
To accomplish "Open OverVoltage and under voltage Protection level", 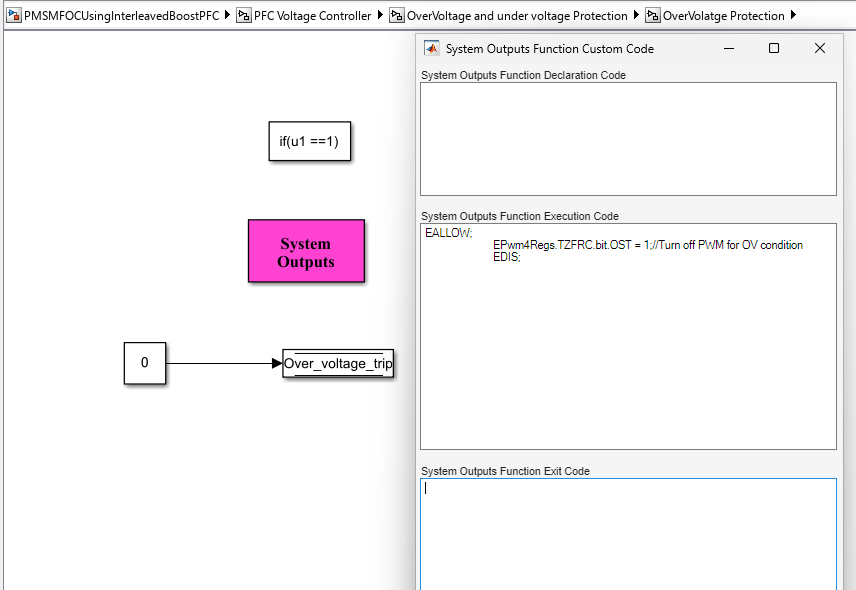I will click(x=517, y=15).
